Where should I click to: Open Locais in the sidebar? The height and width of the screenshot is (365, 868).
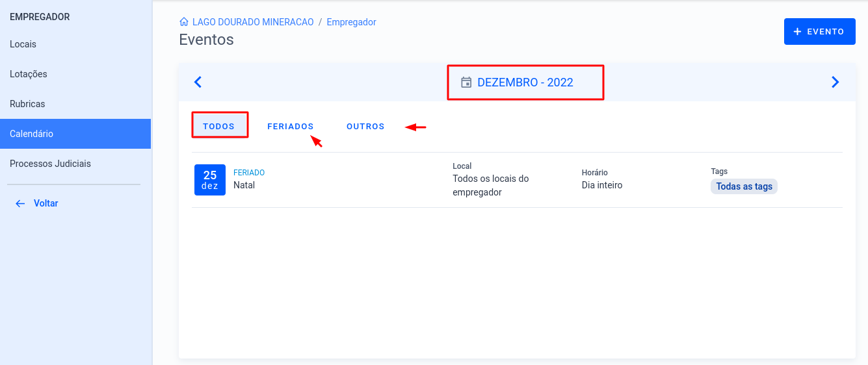(75, 44)
